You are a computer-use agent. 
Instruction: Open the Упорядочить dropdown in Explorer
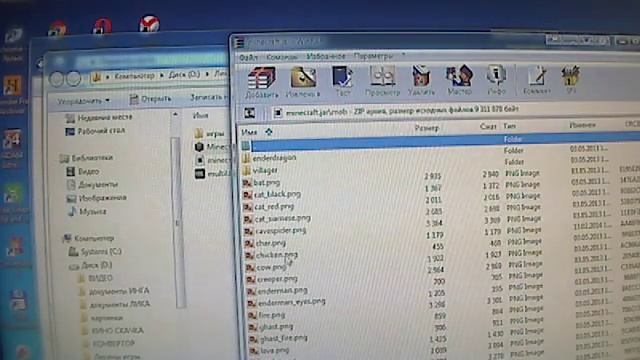tap(83, 100)
